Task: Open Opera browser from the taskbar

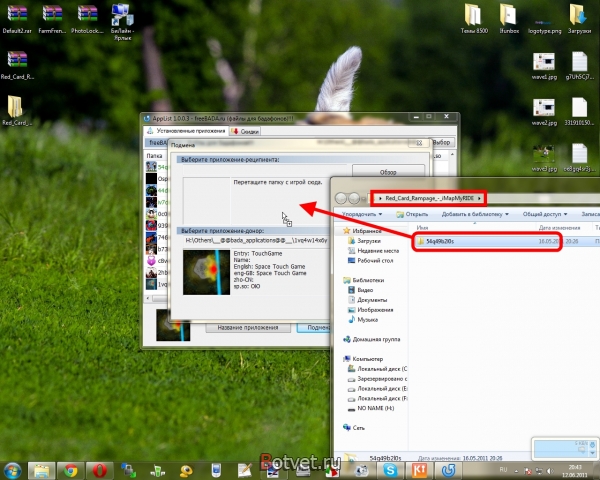Action: point(100,468)
